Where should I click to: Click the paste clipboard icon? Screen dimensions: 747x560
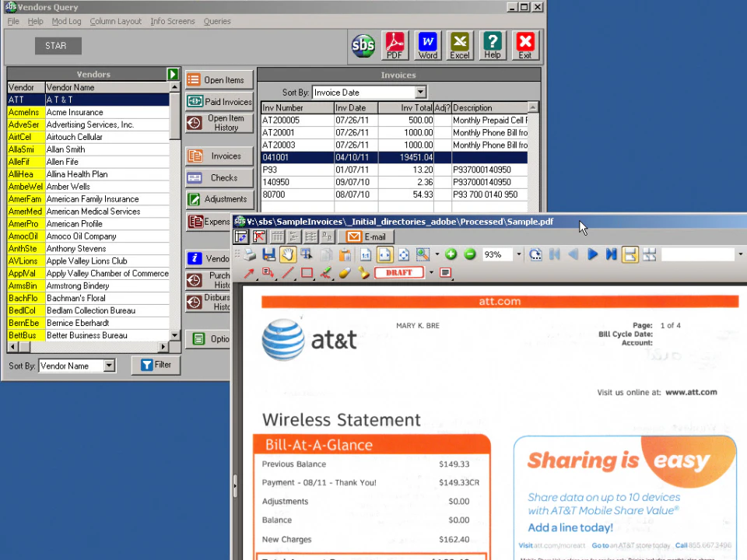345,255
